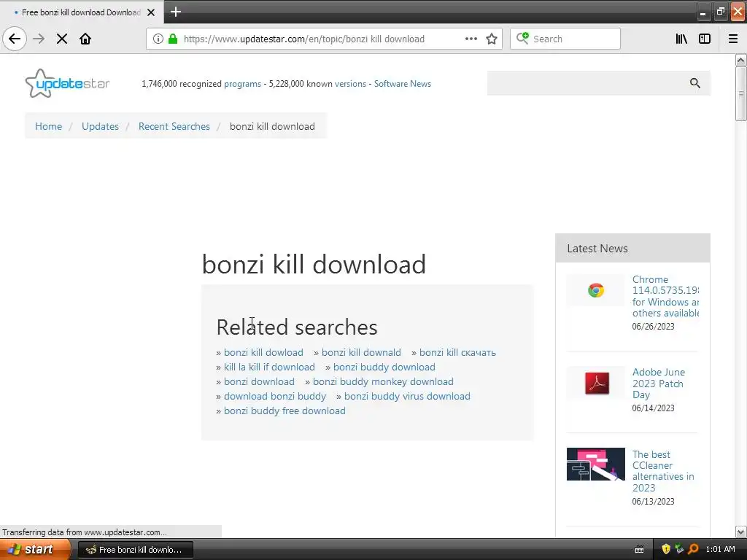This screenshot has width=747, height=560.
Task: Open related search bonzi buddy monkey download
Action: click(383, 381)
